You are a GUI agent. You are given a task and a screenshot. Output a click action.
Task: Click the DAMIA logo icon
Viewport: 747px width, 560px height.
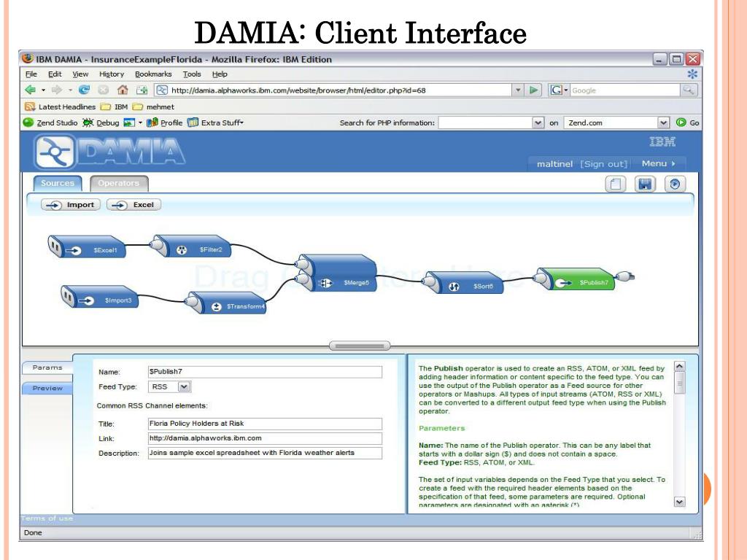tap(55, 152)
